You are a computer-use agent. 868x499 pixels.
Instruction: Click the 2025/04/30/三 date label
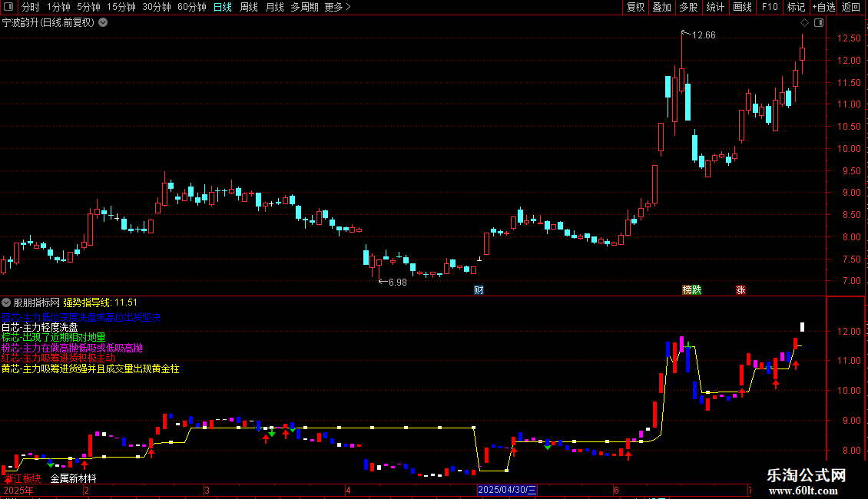click(x=507, y=490)
